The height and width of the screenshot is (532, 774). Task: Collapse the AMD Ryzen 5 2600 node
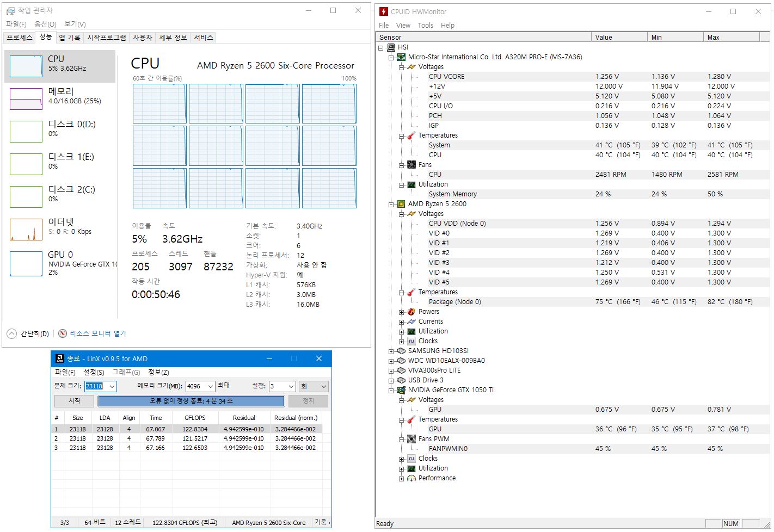tap(391, 205)
